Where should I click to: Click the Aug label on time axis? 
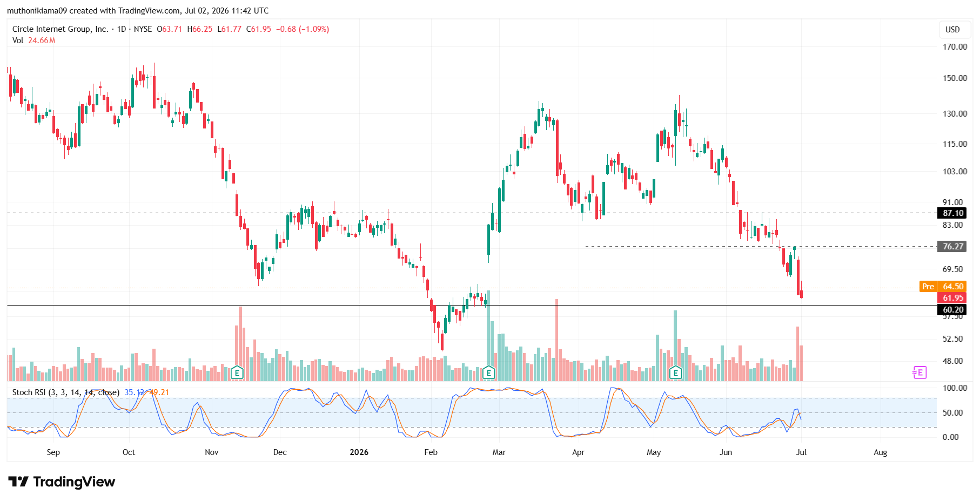pyautogui.click(x=880, y=452)
